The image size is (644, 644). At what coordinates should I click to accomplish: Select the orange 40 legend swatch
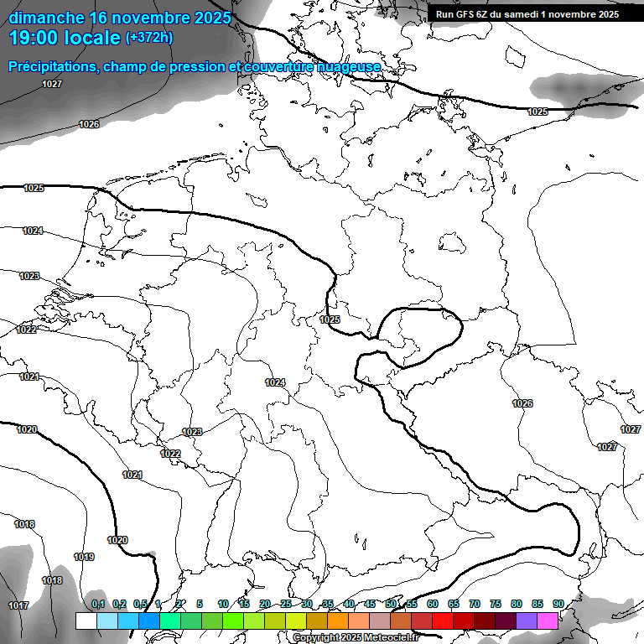[338, 621]
